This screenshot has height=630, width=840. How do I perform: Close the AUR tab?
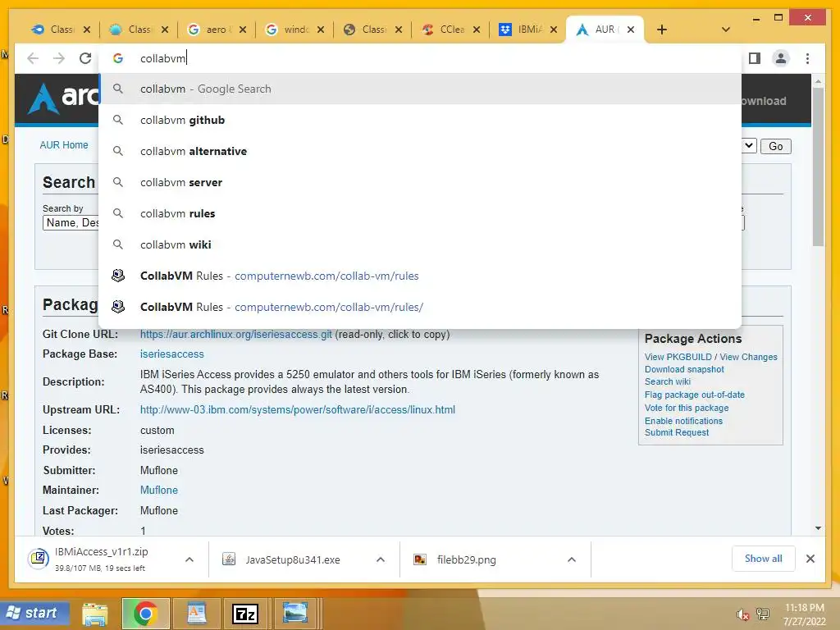(x=631, y=30)
